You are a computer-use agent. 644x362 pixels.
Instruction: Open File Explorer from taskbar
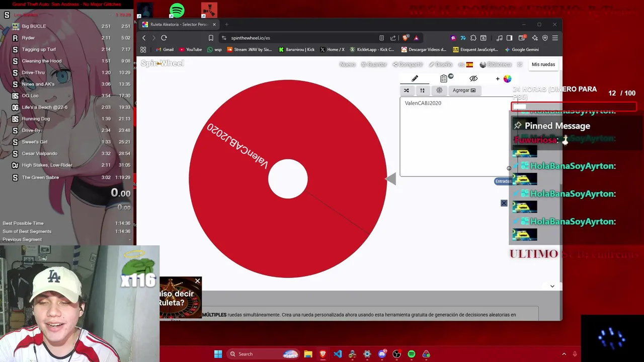pos(308,354)
